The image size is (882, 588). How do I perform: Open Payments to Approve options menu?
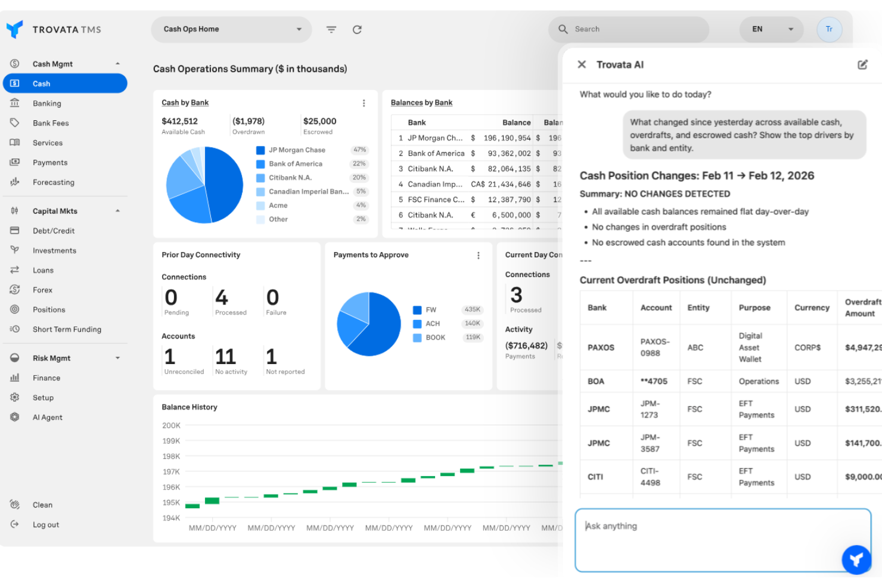(x=478, y=255)
